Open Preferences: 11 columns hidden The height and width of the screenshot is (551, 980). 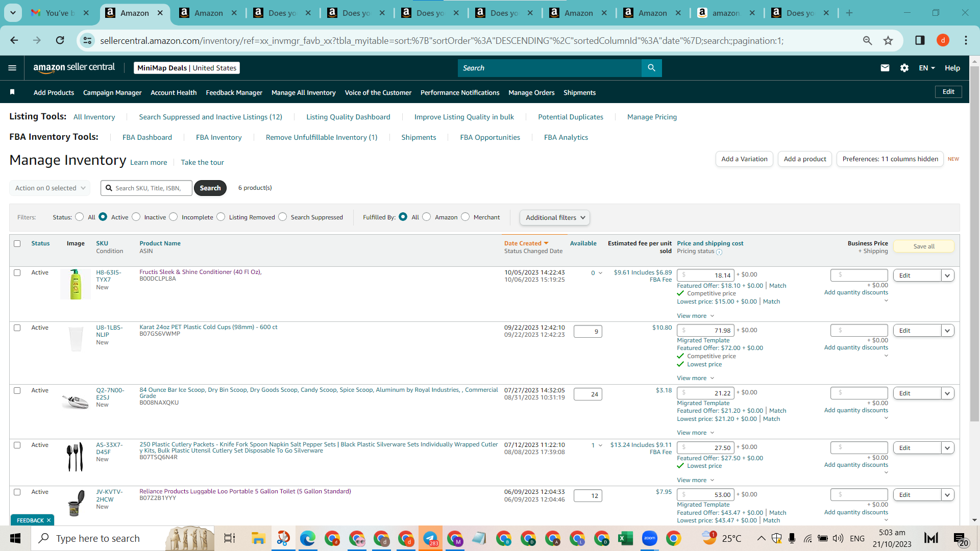click(890, 159)
